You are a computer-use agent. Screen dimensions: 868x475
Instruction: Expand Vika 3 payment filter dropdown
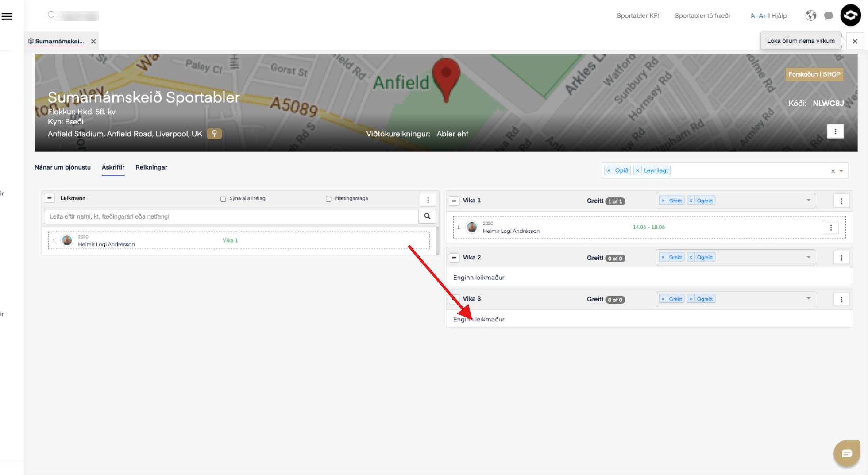(x=808, y=299)
